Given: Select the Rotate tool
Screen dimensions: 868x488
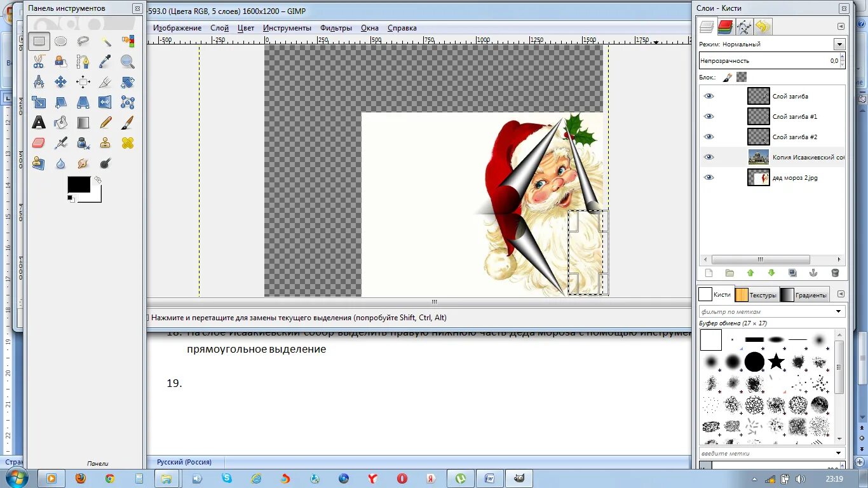Looking at the screenshot, I should [128, 82].
